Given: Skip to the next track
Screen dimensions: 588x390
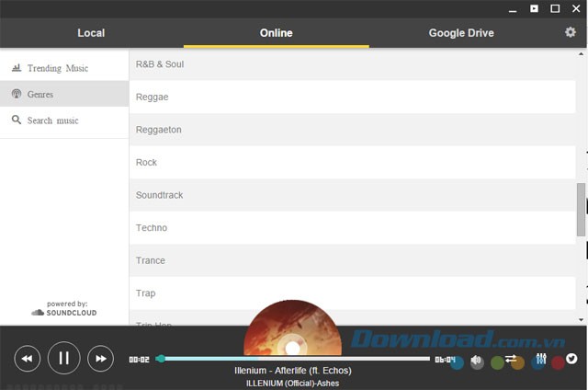Looking at the screenshot, I should click(x=100, y=358).
